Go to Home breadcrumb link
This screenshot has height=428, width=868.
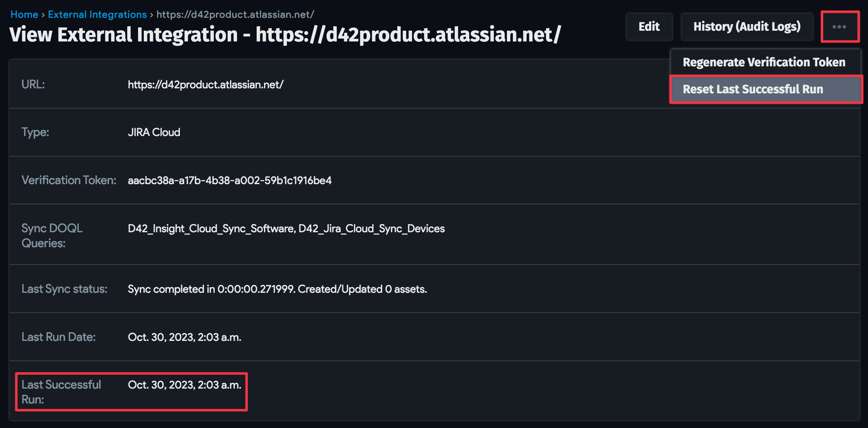pyautogui.click(x=24, y=15)
